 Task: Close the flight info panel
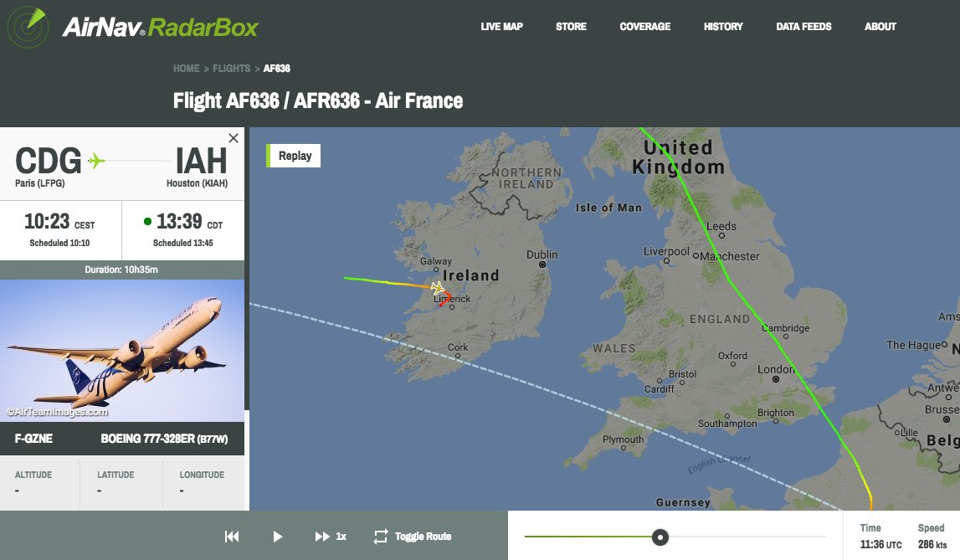pyautogui.click(x=234, y=138)
